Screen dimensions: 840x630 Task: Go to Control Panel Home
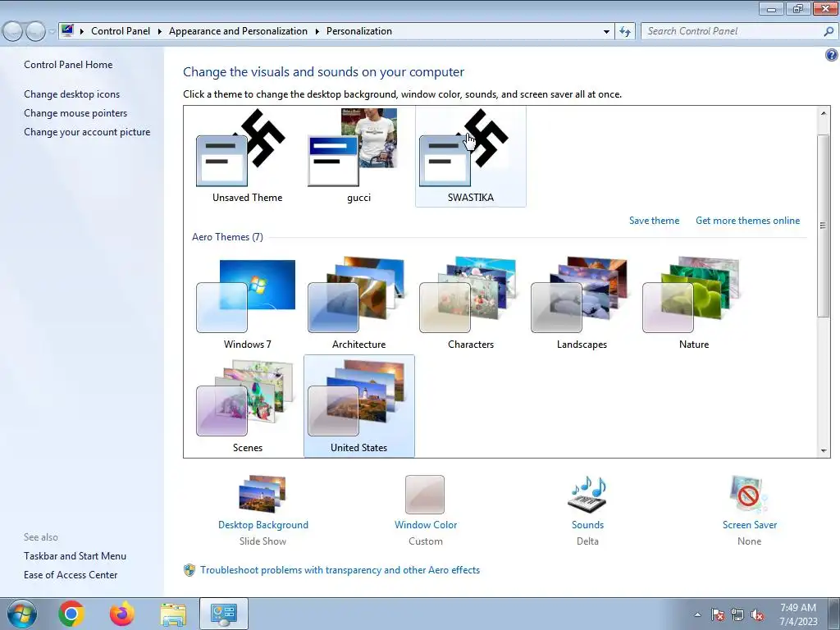click(68, 65)
